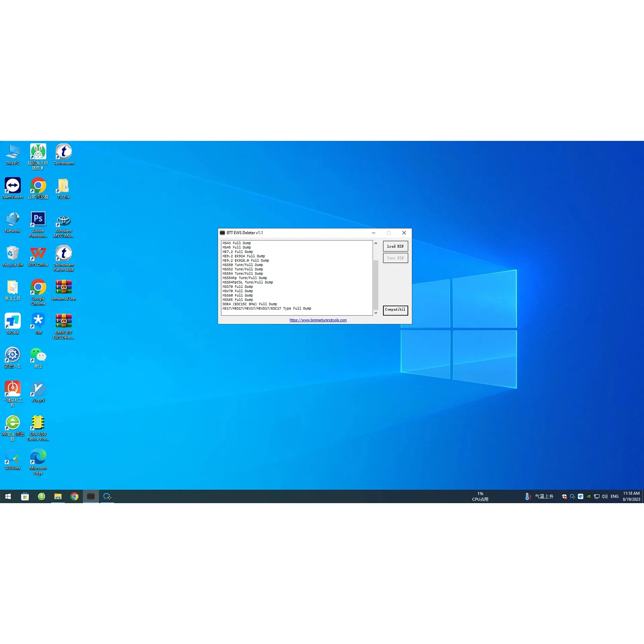Viewport: 644px width, 644px height.
Task: Select the UPA-USB Device Programmer icon
Action: [38, 428]
